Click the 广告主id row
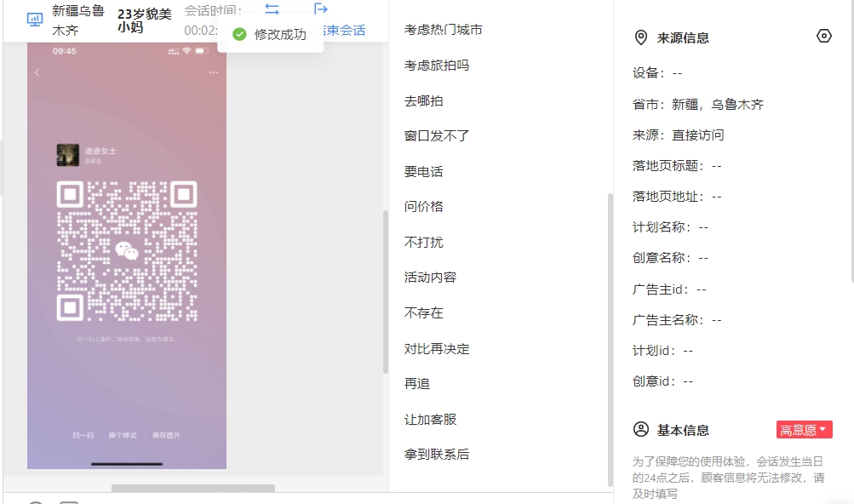 pos(669,289)
